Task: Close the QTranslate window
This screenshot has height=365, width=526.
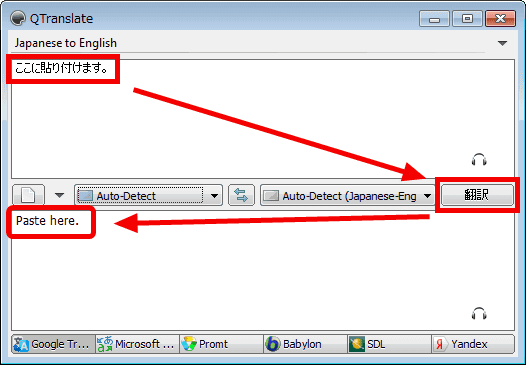Action: (x=500, y=18)
